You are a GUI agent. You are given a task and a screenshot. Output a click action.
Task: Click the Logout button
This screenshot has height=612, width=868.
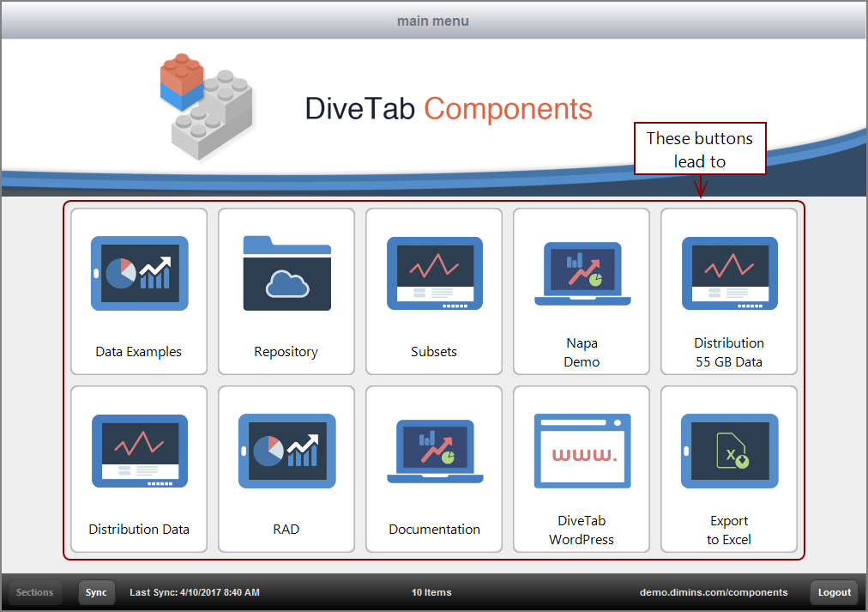[833, 592]
